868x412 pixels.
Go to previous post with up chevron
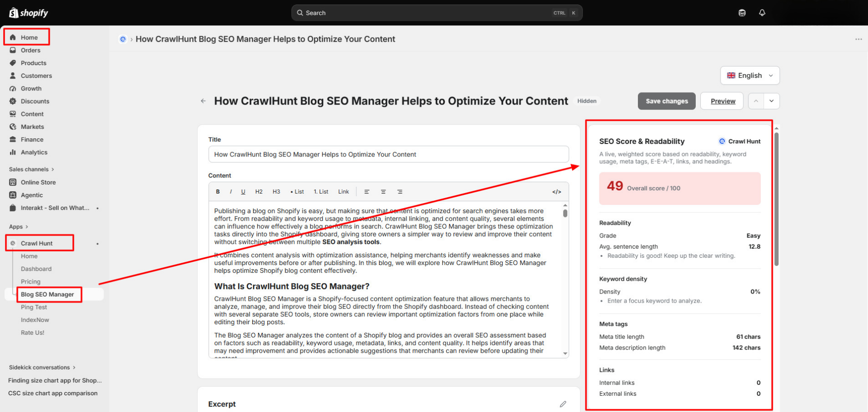[756, 101]
